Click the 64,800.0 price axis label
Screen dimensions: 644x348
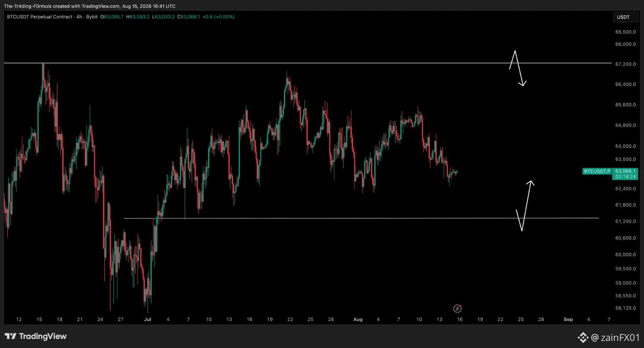[x=625, y=125]
